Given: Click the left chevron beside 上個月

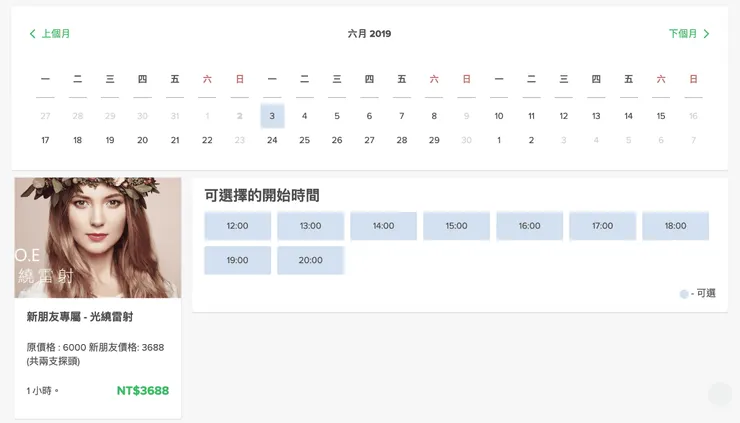Looking at the screenshot, I should pos(33,34).
